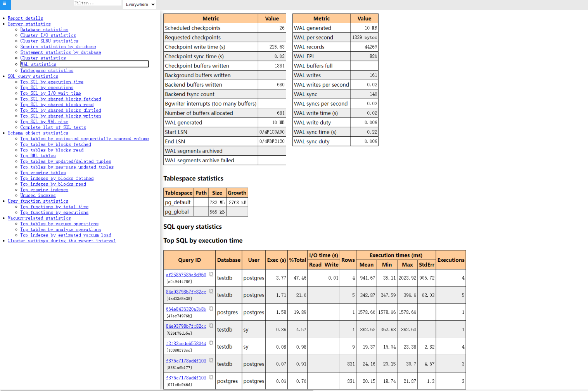
Task: View Top SQL by shared blocks written
Action: click(61, 116)
